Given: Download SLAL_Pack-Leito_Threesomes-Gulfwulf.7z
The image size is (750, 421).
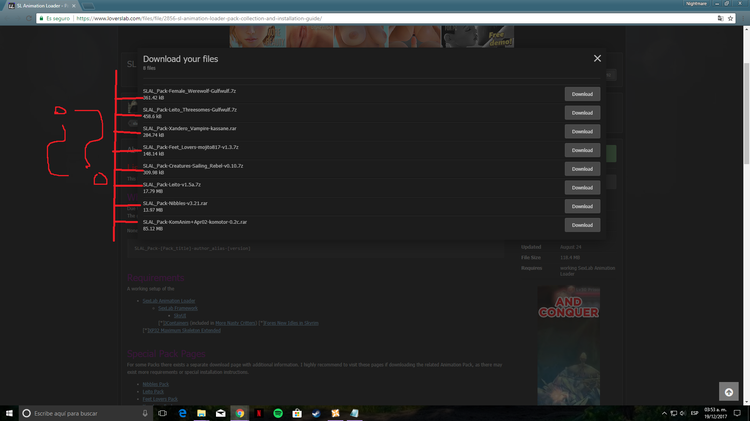Looking at the screenshot, I should click(582, 113).
